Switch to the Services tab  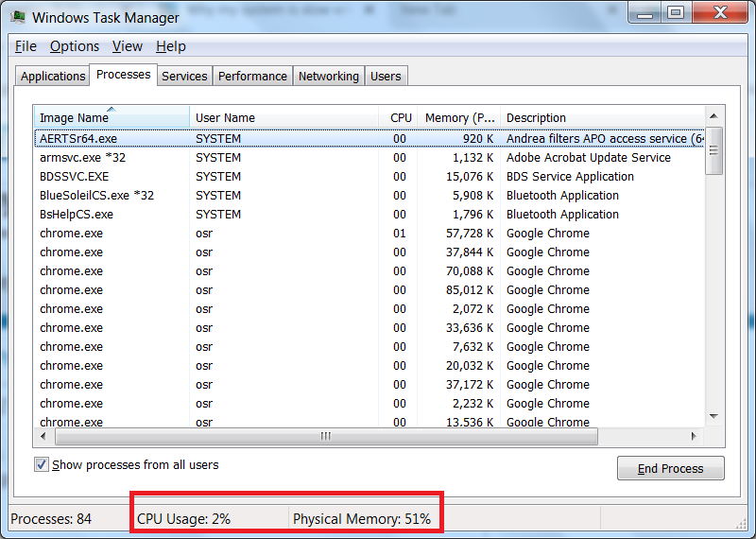tap(184, 77)
